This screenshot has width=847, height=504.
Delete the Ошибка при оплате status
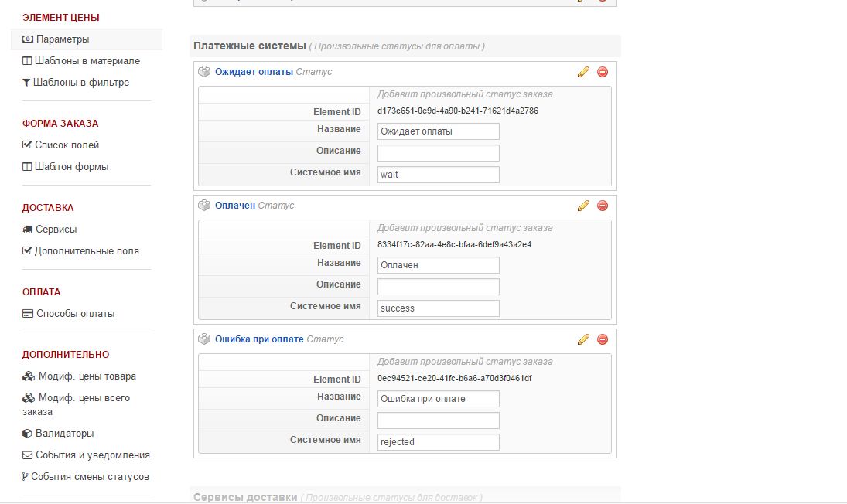pyautogui.click(x=603, y=339)
